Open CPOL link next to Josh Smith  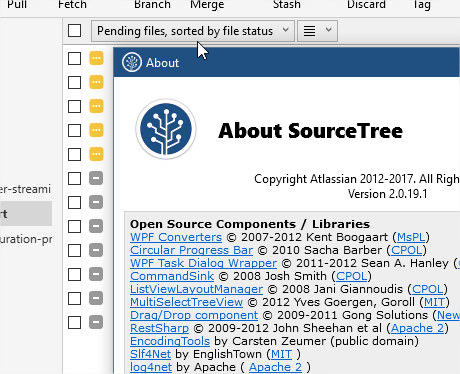[352, 276]
